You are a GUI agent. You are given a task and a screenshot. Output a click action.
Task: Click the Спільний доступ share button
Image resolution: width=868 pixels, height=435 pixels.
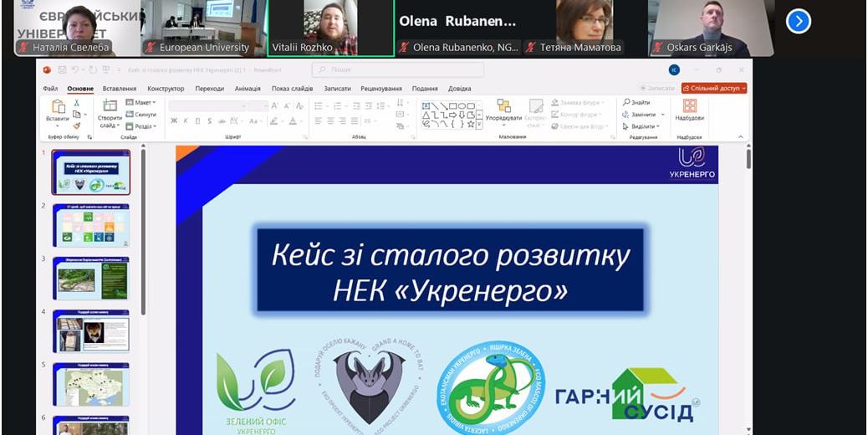tap(714, 88)
